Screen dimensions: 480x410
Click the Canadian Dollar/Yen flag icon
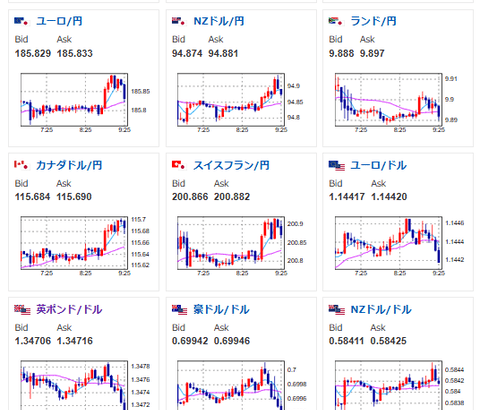21,165
